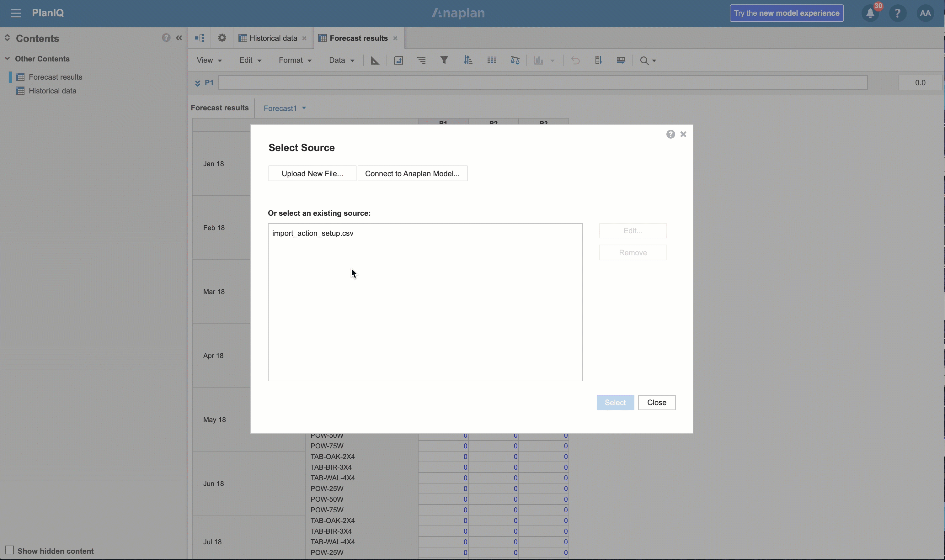Switch to the Historical data tab
Viewport: 945px width, 560px height.
tap(273, 38)
